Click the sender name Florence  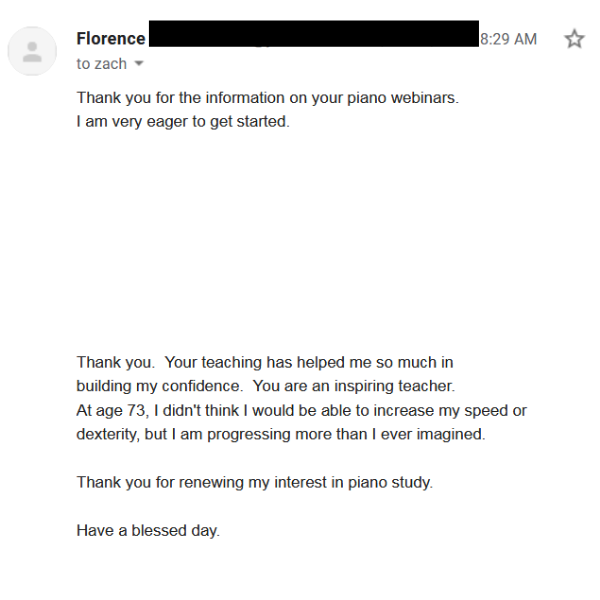111,39
